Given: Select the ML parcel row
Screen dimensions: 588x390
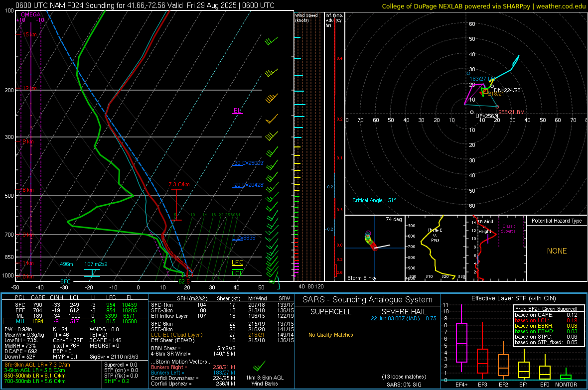Looking at the screenshot, I should [75, 316].
